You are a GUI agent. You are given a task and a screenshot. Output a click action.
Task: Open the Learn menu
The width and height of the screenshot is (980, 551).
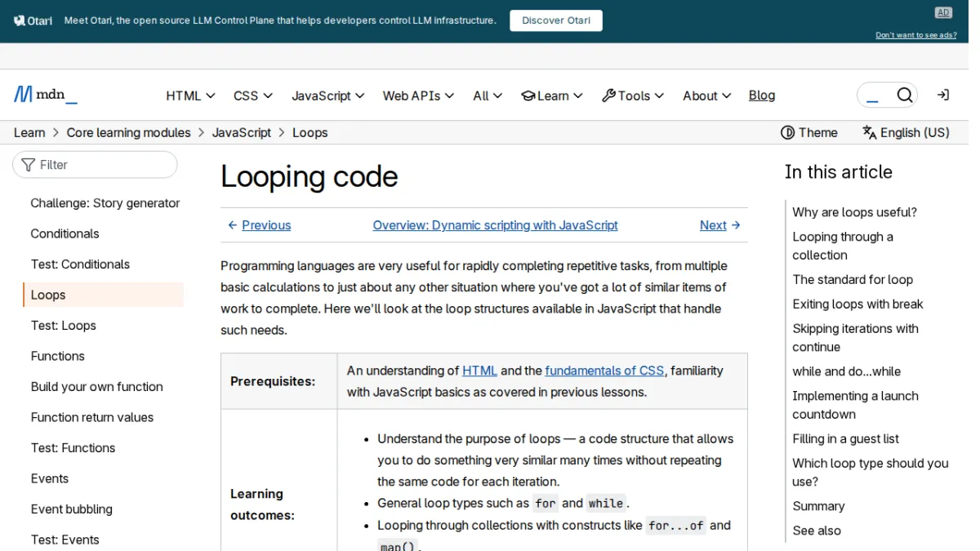[552, 96]
